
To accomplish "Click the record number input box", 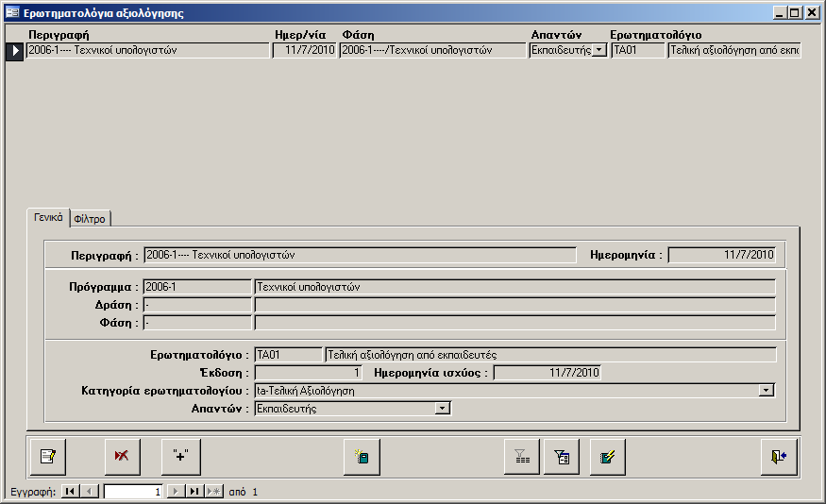I will (x=133, y=492).
